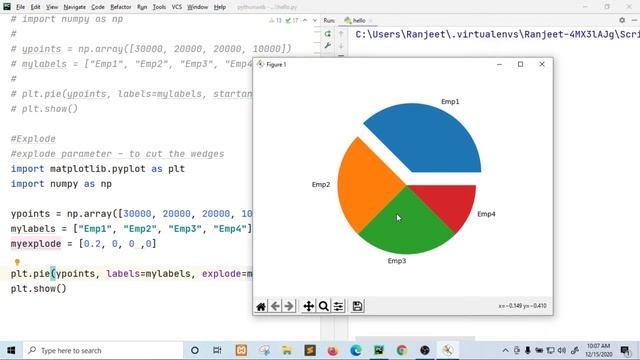Open Firefox from the taskbar
Image resolution: width=640 pixels, height=360 pixels.
[333, 350]
